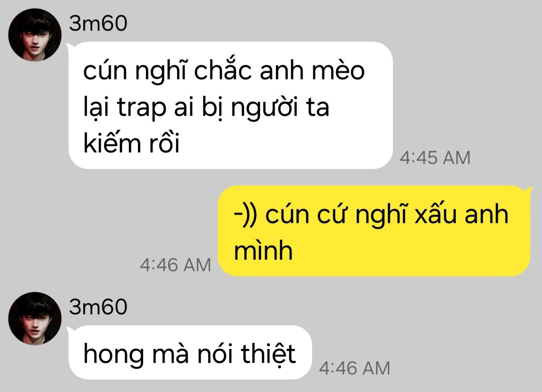Screen dimensions: 542x392
Task: Click the 4:46 AM timestamp beside the yellow bubble
Action: (x=175, y=265)
